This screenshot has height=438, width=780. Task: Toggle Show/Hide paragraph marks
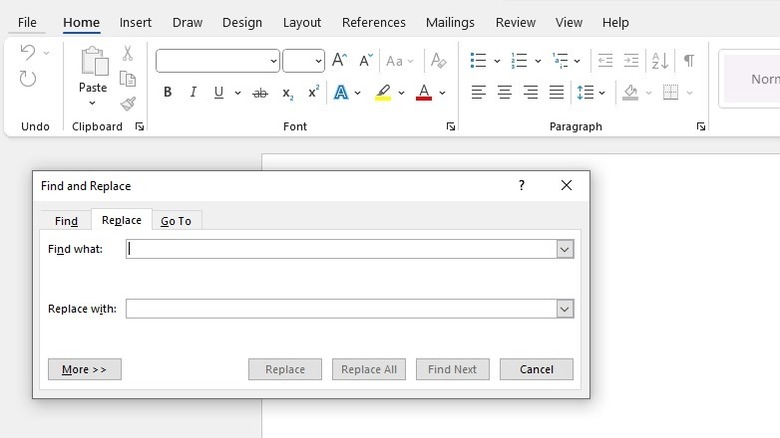(689, 61)
